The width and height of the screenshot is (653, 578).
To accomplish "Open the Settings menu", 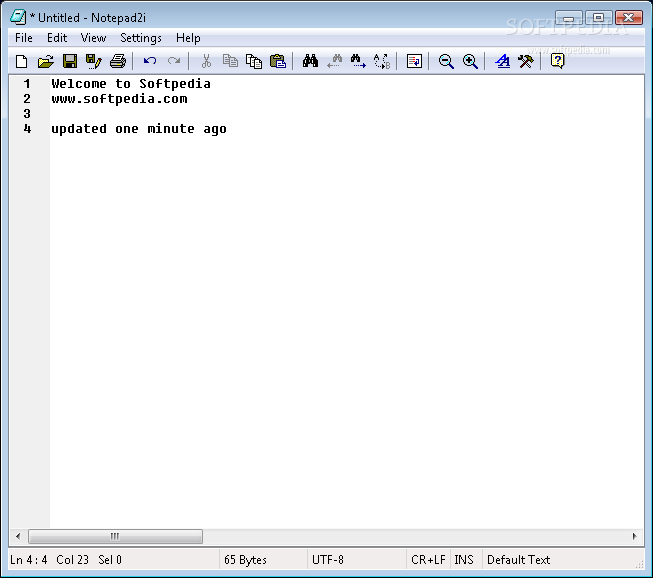I will point(141,38).
